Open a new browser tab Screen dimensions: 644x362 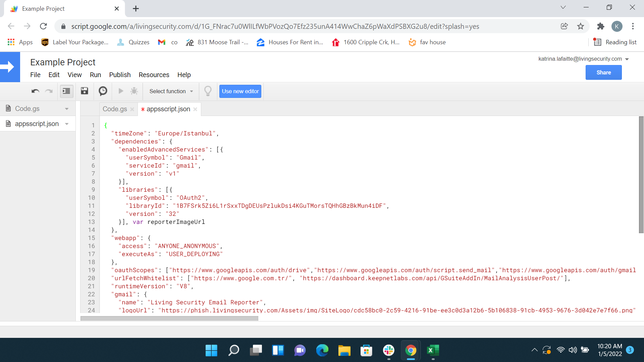pyautogui.click(x=136, y=9)
